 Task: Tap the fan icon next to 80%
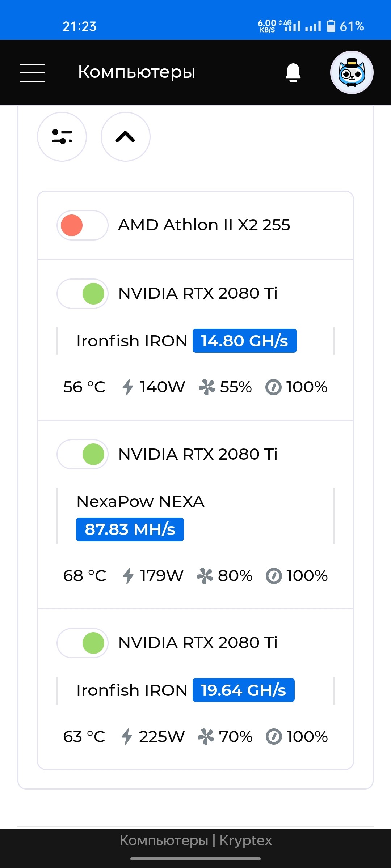[x=205, y=576]
